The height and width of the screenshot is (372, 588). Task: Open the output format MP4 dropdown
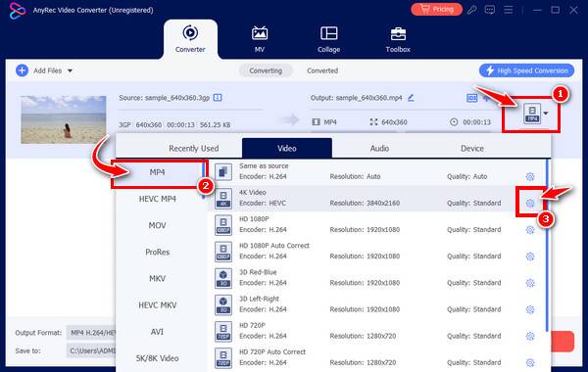tap(536, 114)
